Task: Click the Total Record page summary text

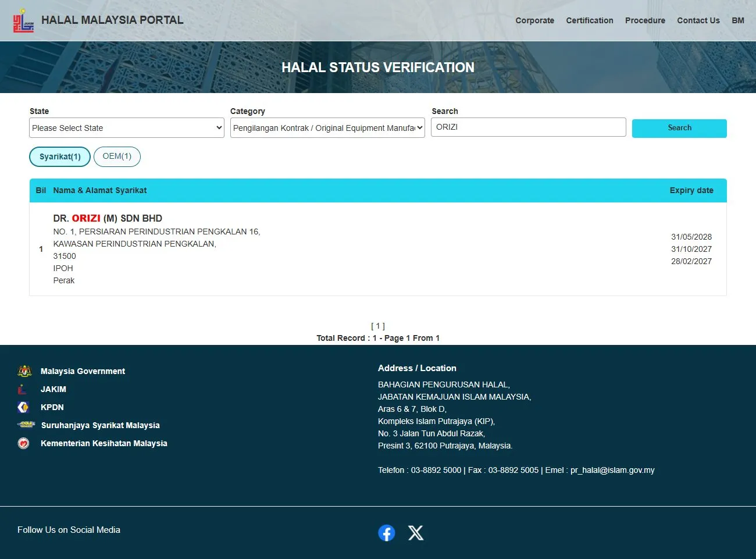Action: pyautogui.click(x=378, y=338)
